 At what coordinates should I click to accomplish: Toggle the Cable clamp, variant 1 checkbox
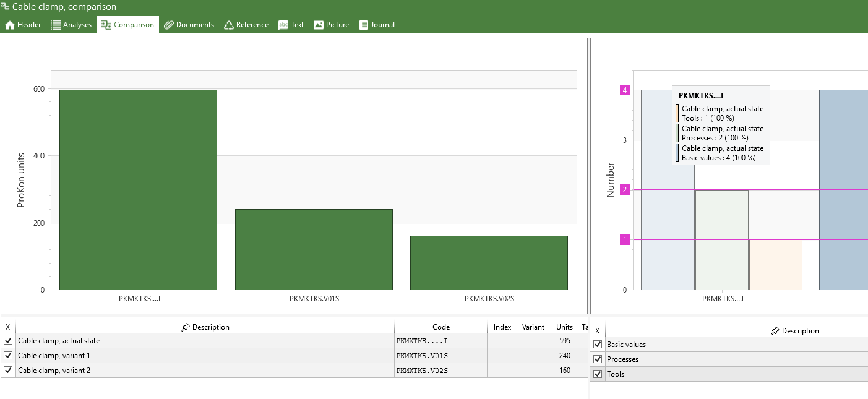8,356
